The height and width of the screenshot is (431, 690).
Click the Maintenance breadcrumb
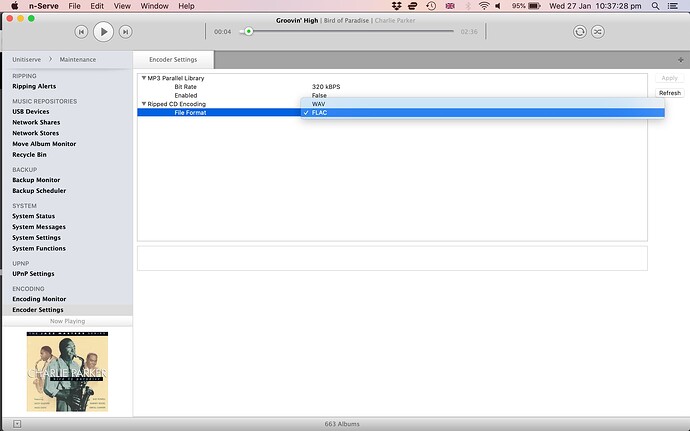(77, 59)
